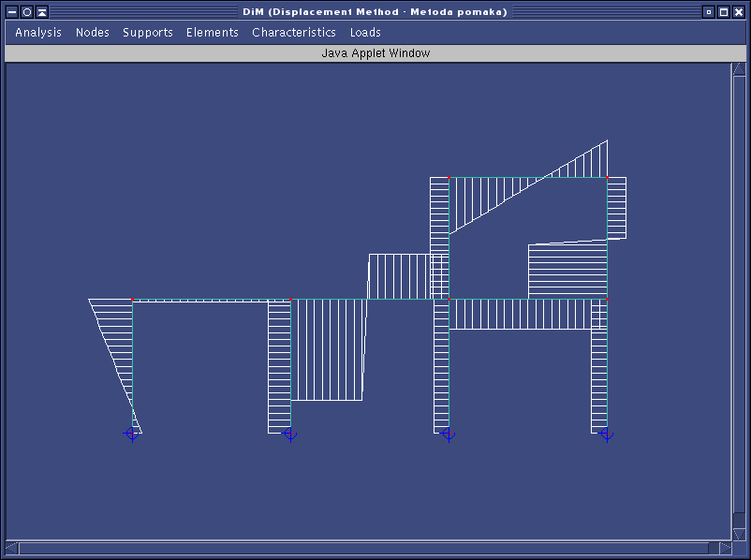Open the Supports menu
This screenshot has width=751, height=560.
(x=148, y=33)
